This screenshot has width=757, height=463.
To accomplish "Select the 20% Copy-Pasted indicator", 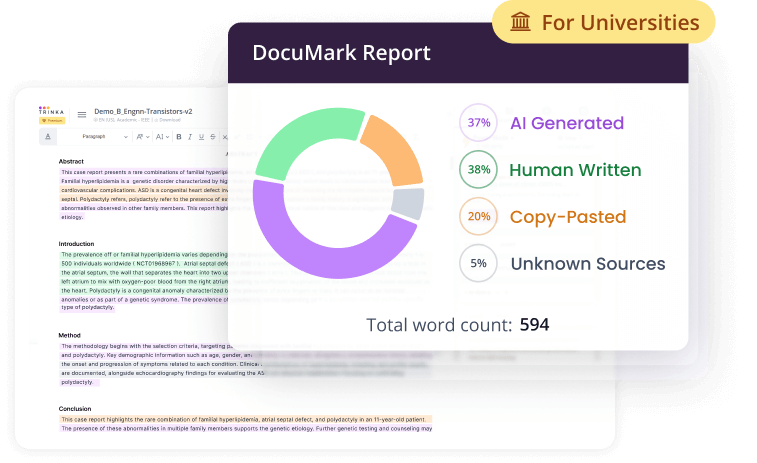I will tap(478, 216).
